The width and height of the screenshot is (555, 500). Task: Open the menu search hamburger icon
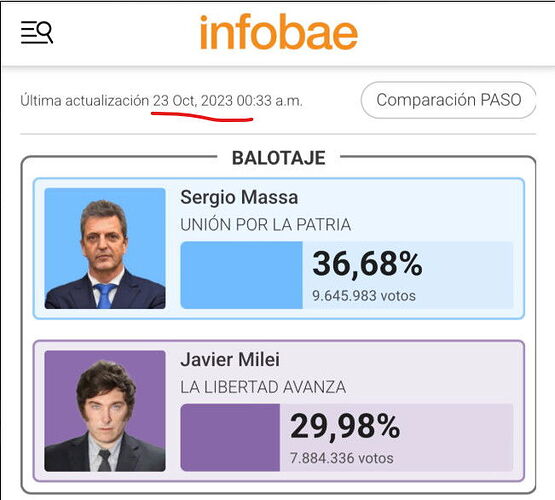tap(37, 32)
